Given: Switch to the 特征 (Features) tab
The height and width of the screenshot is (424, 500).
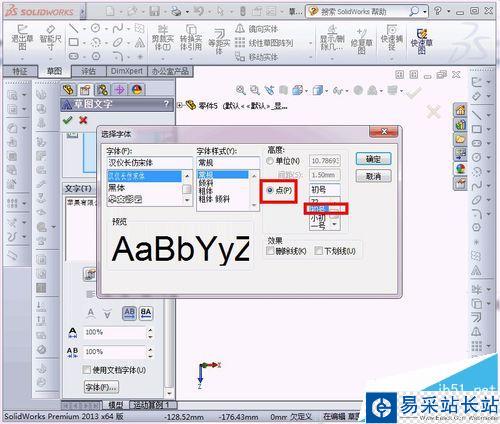Looking at the screenshot, I should coord(20,71).
